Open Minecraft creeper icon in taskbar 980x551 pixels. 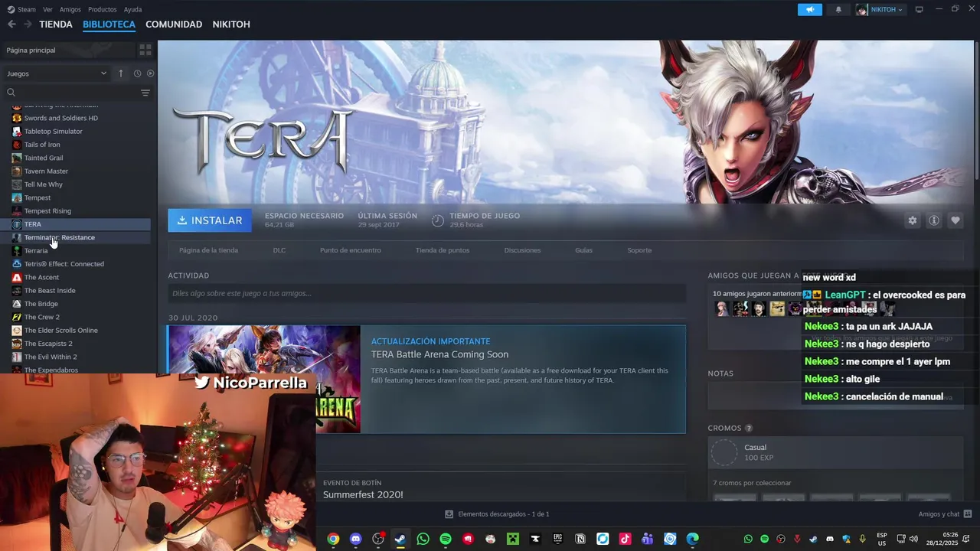click(513, 539)
